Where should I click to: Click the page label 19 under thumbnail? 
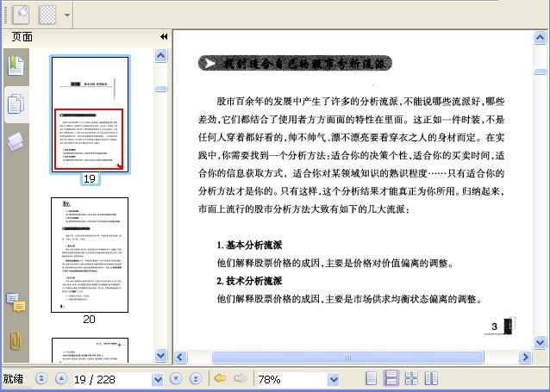(x=90, y=179)
